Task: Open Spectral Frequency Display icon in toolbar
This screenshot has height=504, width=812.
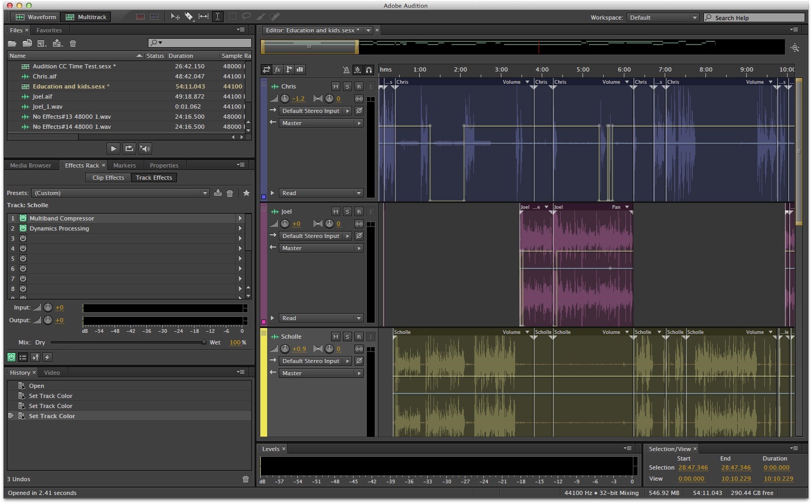Action: (x=140, y=17)
